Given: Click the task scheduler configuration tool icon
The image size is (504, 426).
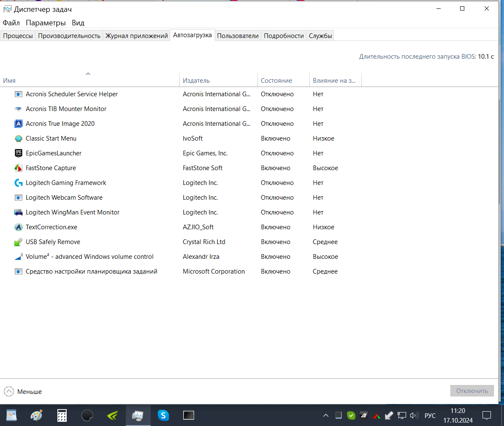Looking at the screenshot, I should [18, 271].
